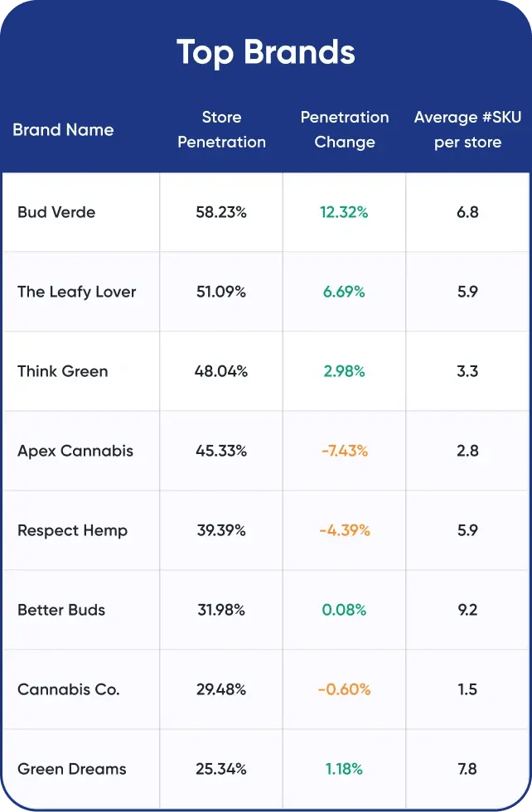
Task: Select Apex Cannabis in the table
Action: pyautogui.click(x=75, y=451)
